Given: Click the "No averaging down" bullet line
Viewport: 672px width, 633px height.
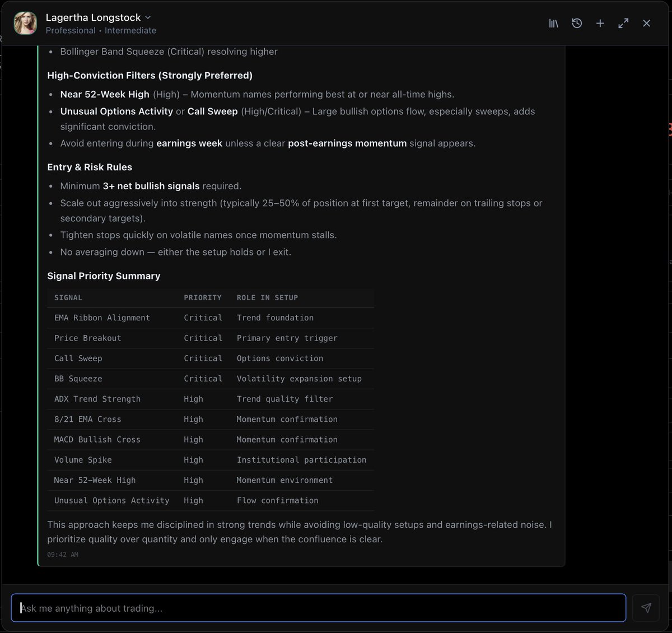Looking at the screenshot, I should (176, 252).
